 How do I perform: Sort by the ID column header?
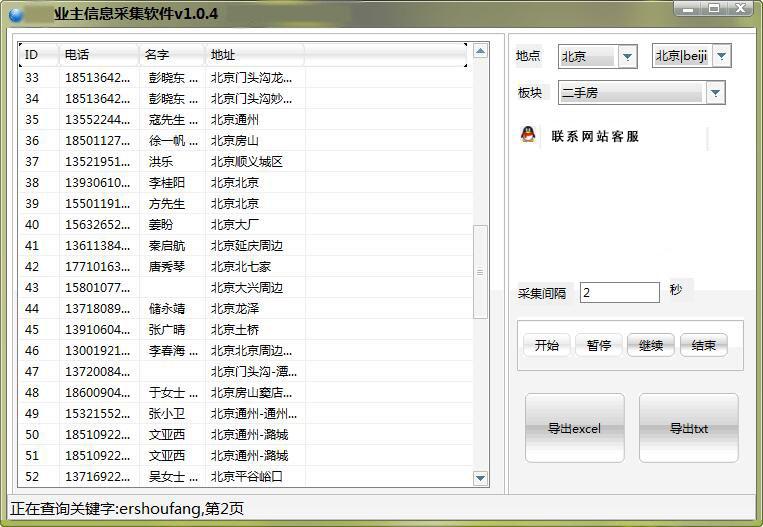(39, 55)
